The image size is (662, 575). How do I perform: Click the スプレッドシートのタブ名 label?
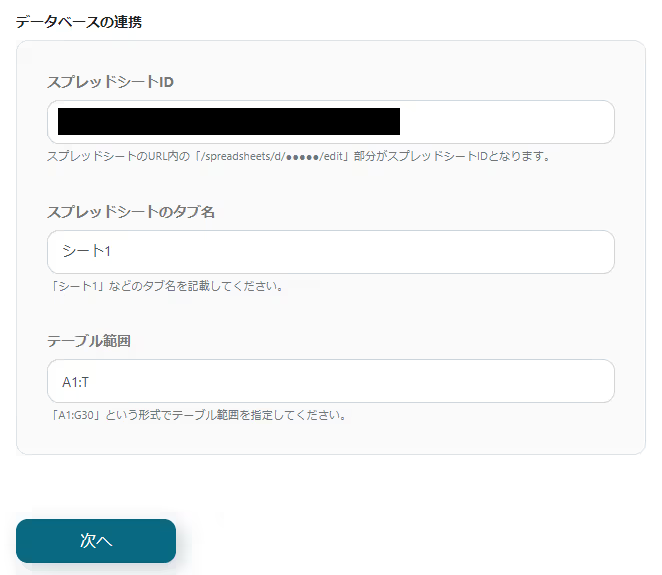[x=131, y=212]
